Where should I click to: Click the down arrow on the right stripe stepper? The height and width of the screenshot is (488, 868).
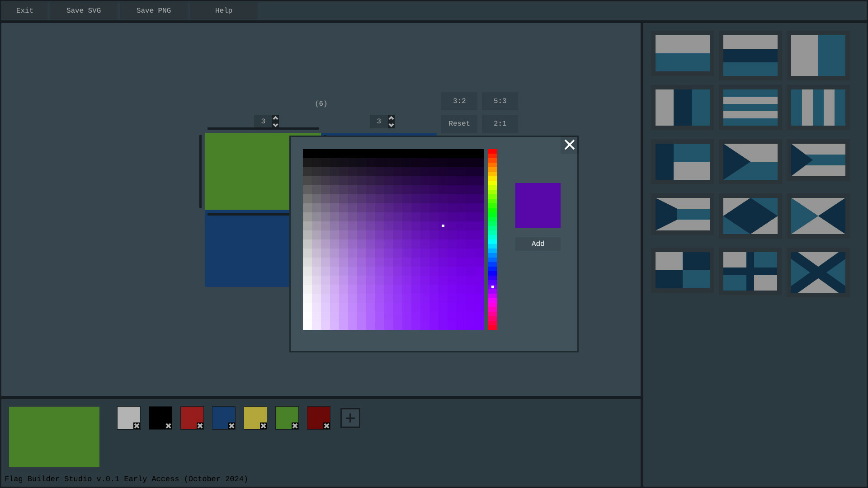pos(391,125)
